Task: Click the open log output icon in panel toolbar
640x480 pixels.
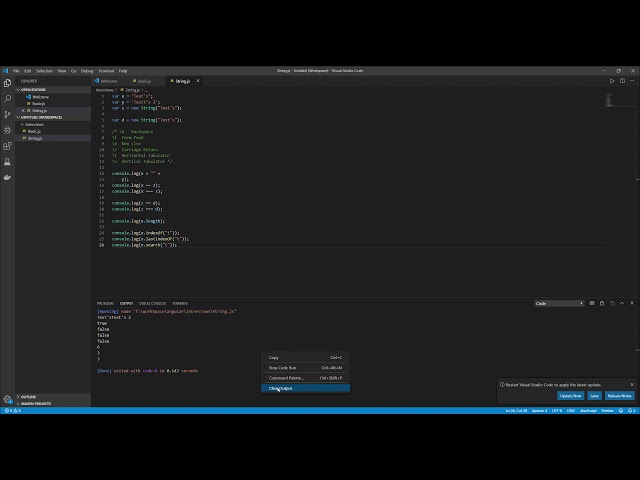Action: tap(612, 303)
